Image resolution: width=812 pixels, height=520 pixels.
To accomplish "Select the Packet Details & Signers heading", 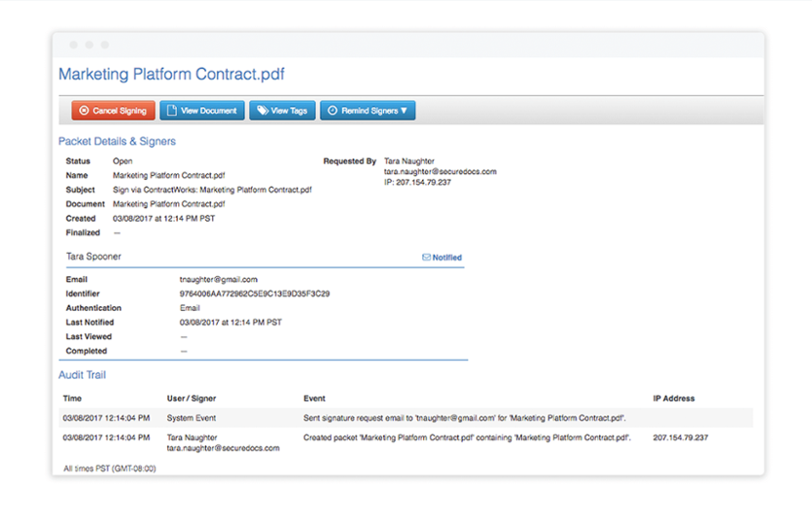I will pyautogui.click(x=117, y=141).
